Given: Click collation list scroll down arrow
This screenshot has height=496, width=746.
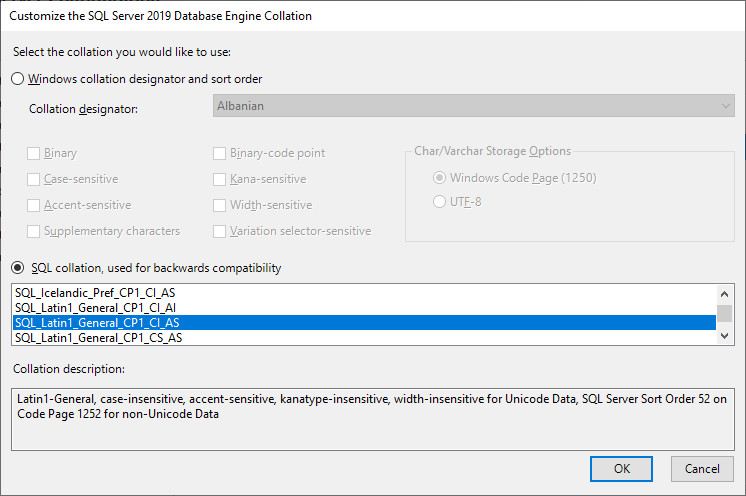Looking at the screenshot, I should coord(725,336).
